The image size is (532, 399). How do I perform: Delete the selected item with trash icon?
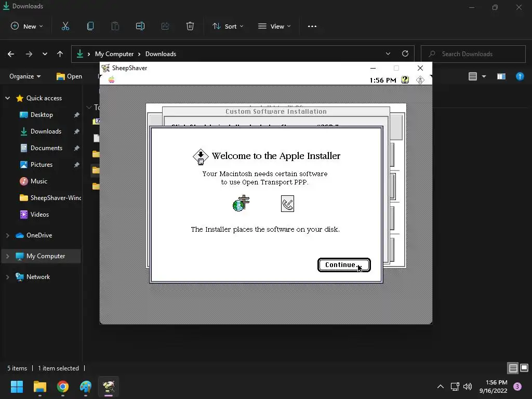tap(190, 26)
